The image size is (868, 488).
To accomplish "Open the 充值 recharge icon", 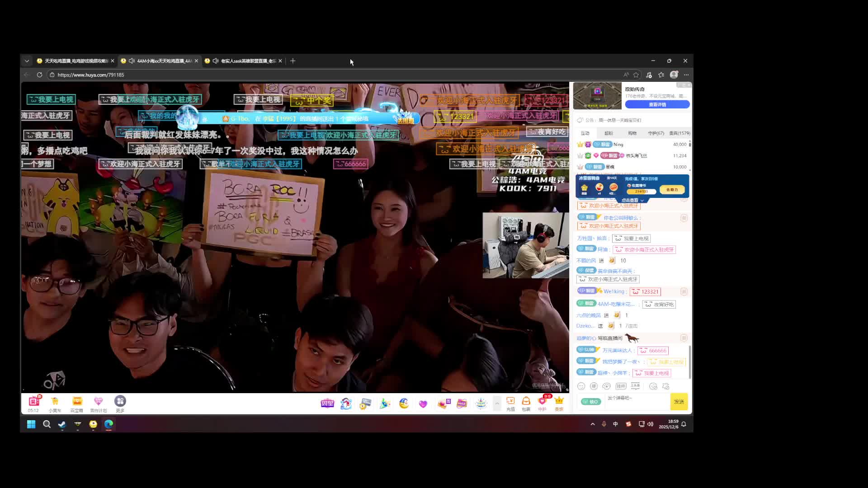I will (510, 401).
